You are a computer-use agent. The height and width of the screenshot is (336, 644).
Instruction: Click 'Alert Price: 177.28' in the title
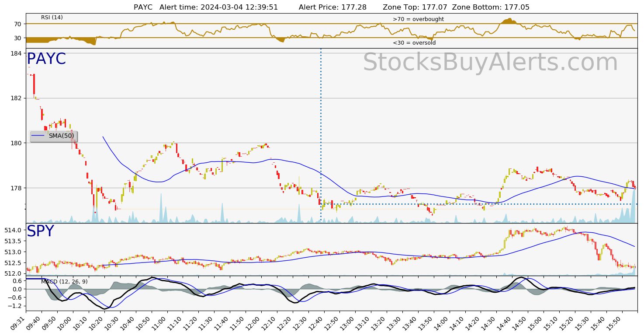click(332, 7)
